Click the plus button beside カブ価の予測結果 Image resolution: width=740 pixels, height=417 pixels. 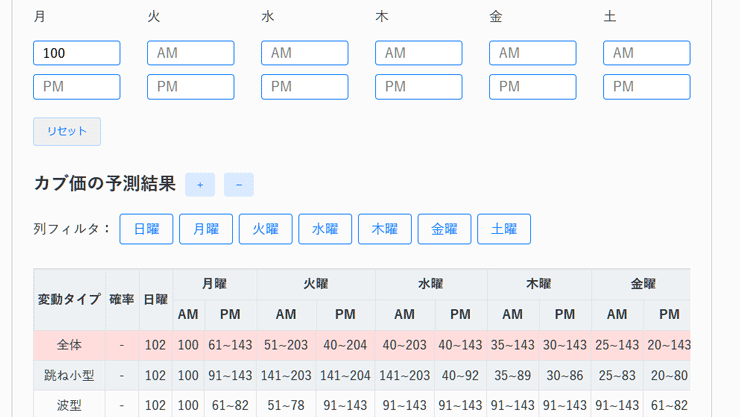[200, 185]
